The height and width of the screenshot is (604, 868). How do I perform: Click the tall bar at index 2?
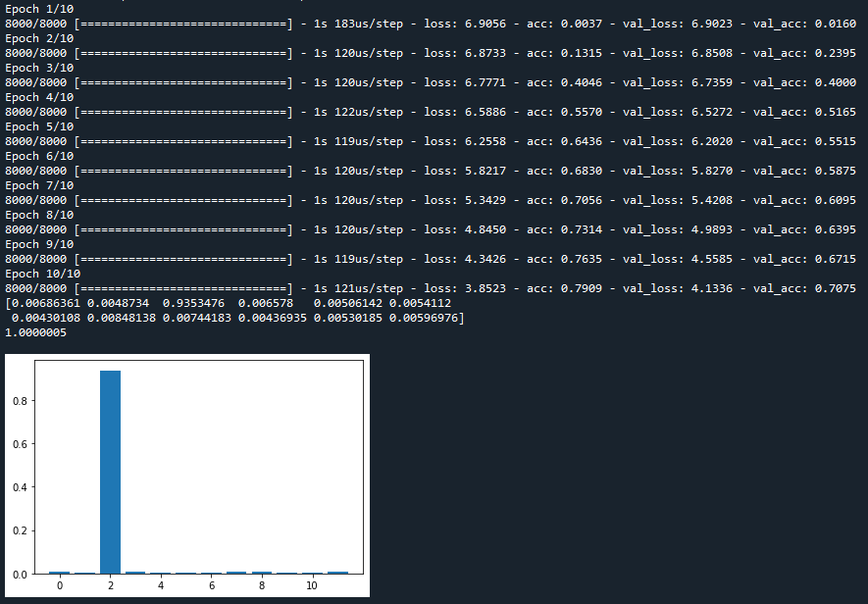click(x=110, y=473)
